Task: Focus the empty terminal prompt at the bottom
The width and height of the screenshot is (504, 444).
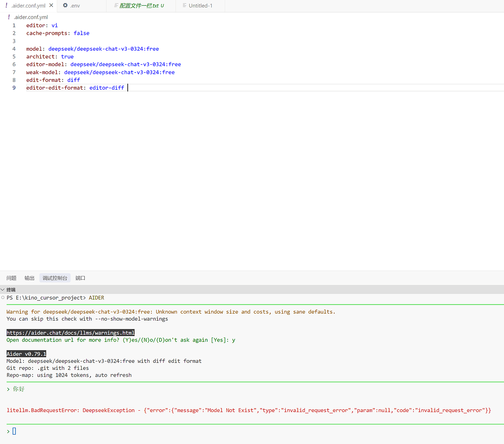Action: (x=14, y=431)
